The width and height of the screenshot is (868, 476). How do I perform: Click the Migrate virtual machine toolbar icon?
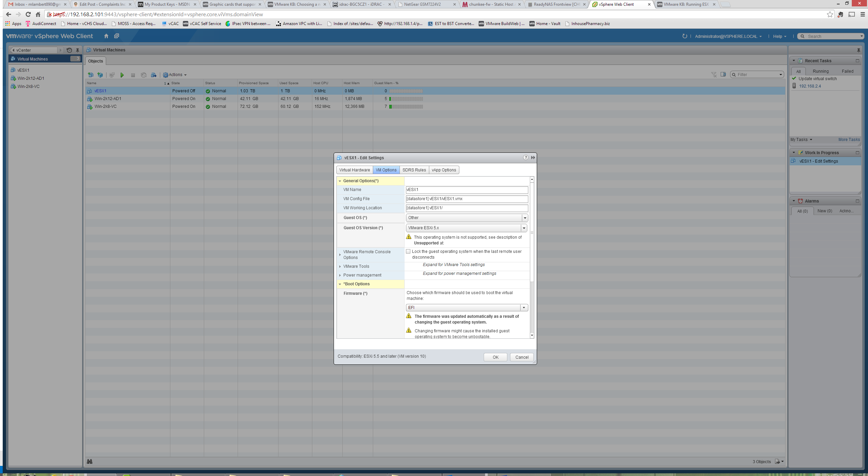coord(153,75)
